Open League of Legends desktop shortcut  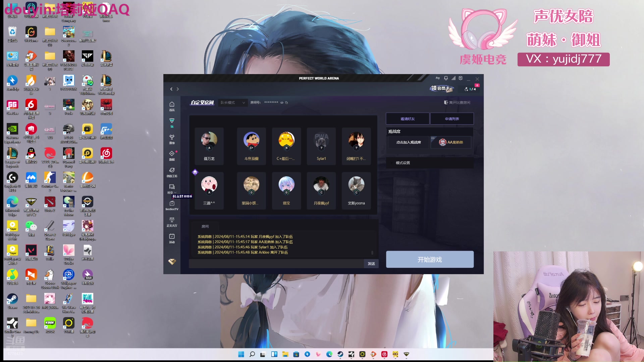pyautogui.click(x=12, y=157)
